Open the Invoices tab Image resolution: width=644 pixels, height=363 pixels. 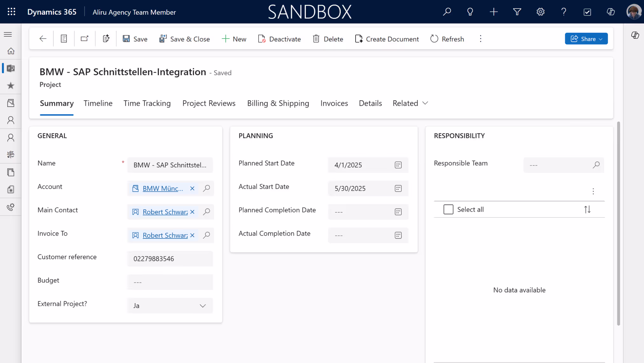(x=334, y=103)
